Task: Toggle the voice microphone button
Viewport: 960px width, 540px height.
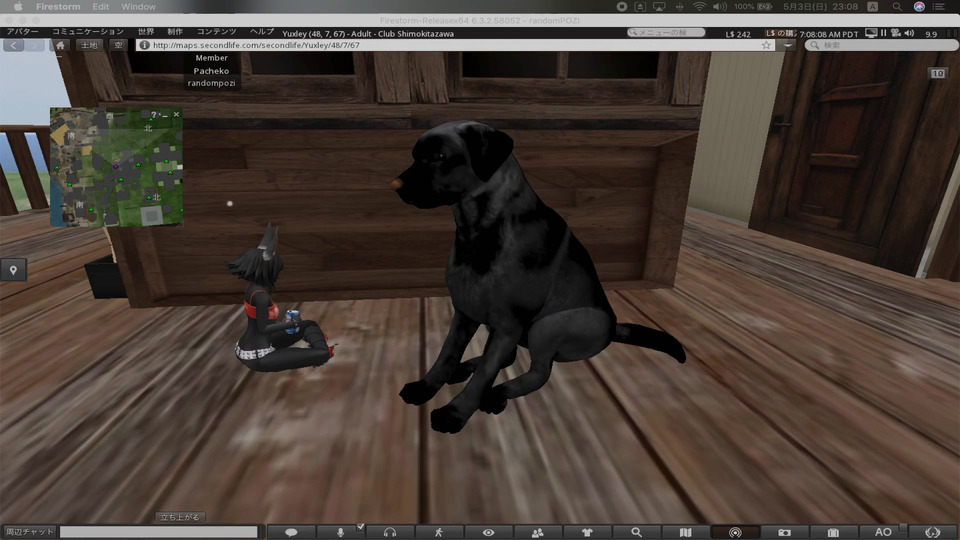Action: click(x=340, y=532)
